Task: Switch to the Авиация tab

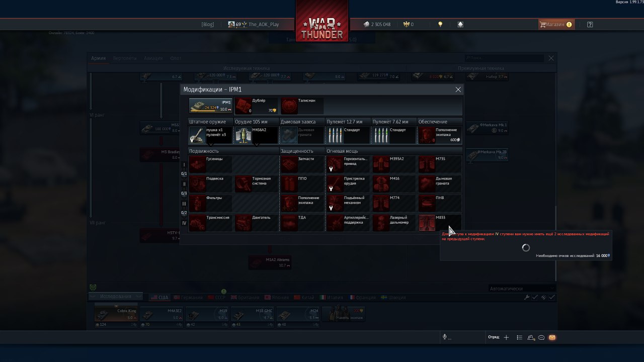Action: click(x=153, y=58)
